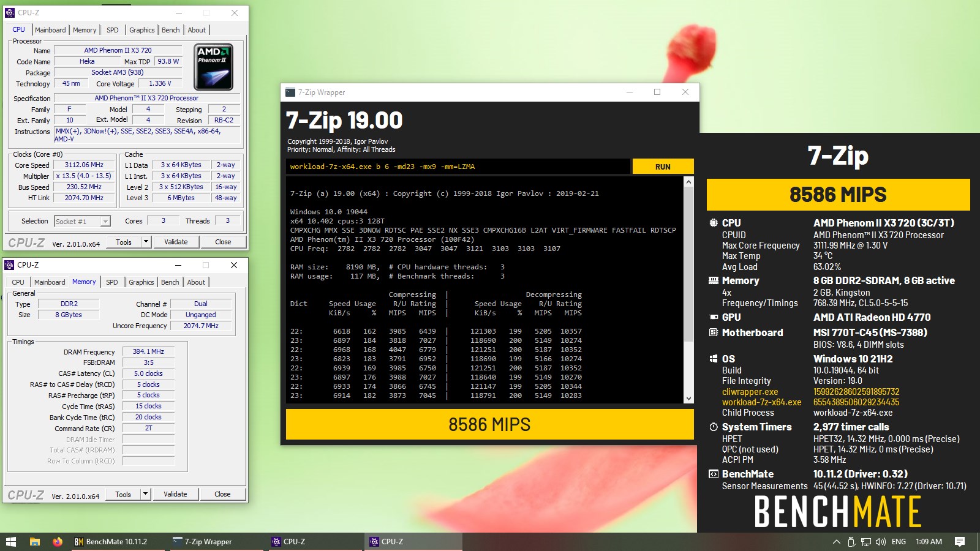Click the DRAM Frequency 384.1 MHz value
The width and height of the screenshot is (980, 551).
148,351
